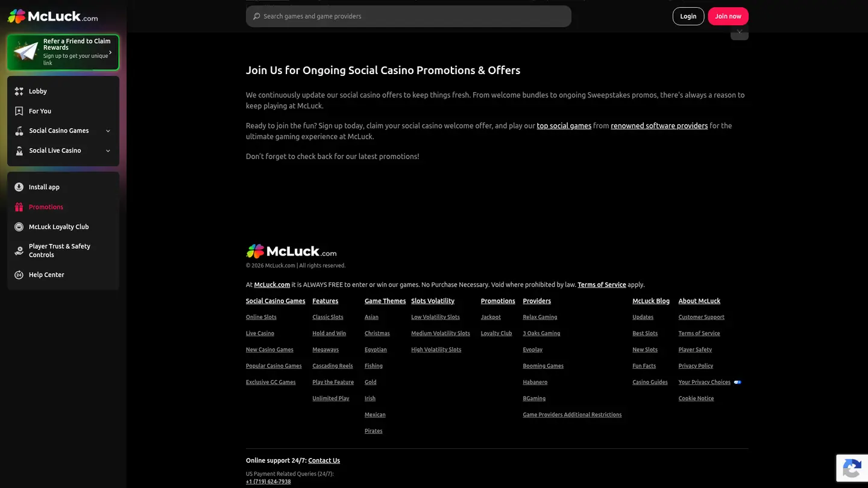
Task: Open the Customer Support footer link
Action: [x=702, y=317]
